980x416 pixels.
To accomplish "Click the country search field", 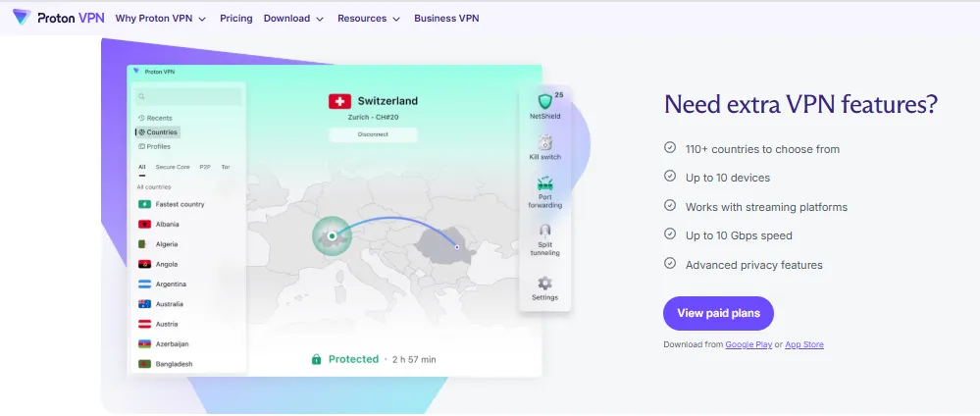I will click(x=188, y=96).
